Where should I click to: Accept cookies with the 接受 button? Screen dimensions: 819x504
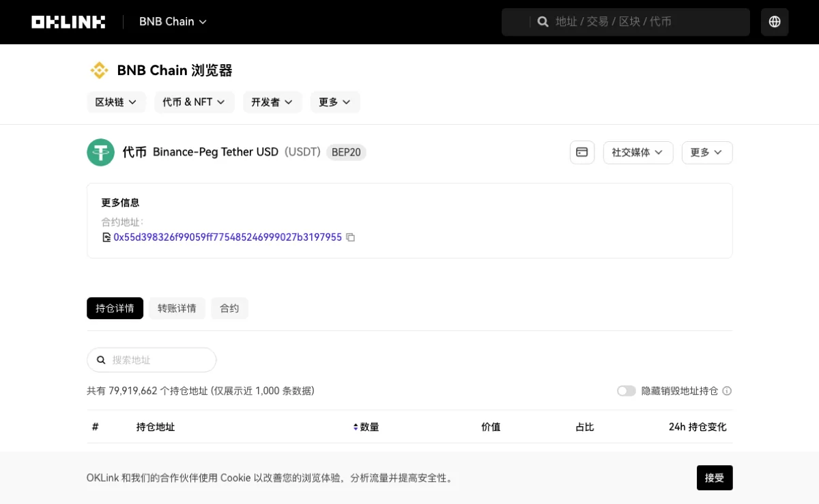tap(715, 477)
